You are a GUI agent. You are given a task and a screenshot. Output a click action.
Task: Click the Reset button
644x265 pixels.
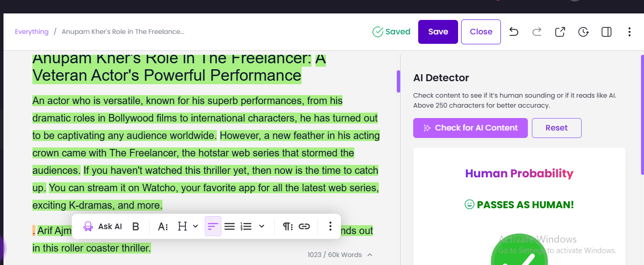coord(557,128)
